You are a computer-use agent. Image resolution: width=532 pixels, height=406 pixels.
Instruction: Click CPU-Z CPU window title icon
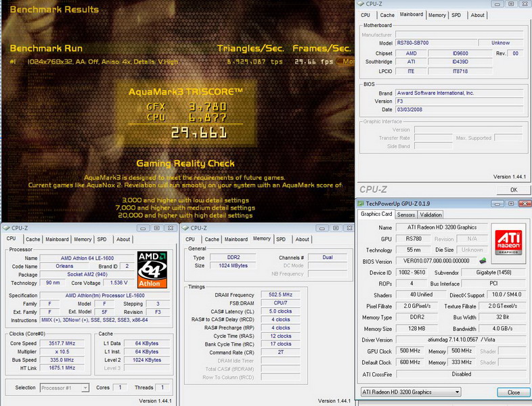(x=7, y=228)
